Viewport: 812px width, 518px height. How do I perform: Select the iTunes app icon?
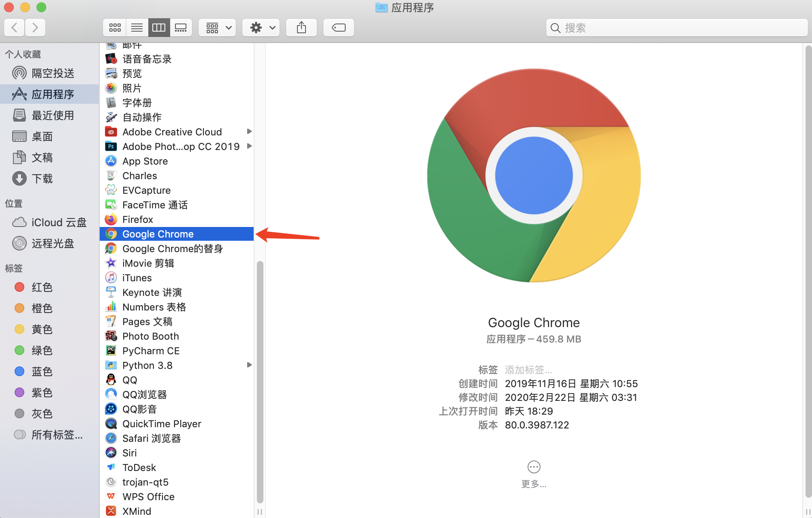point(111,278)
